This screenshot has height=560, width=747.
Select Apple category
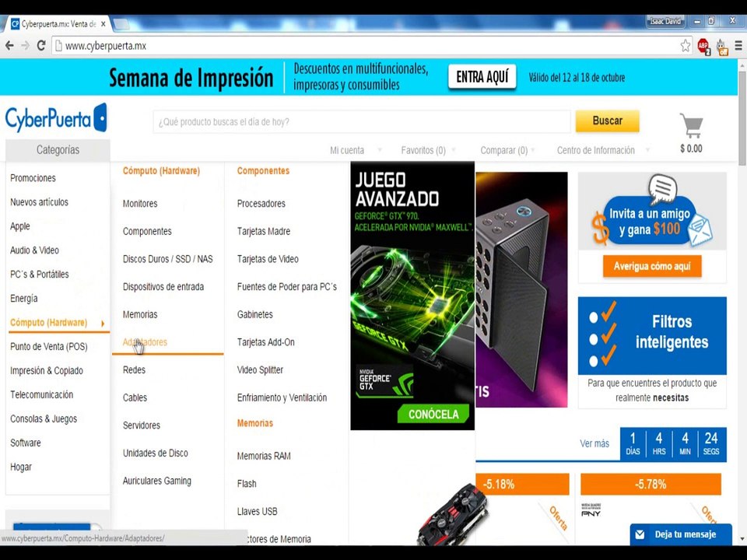20,226
